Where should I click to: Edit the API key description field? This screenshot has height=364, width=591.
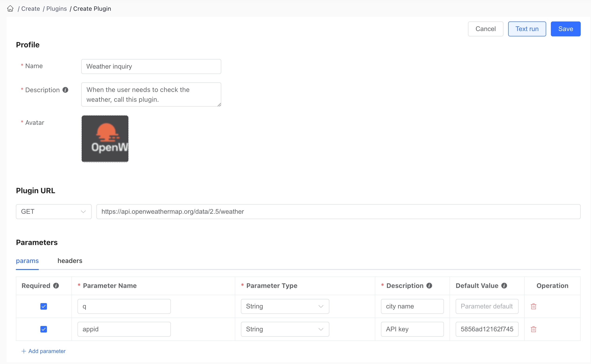(412, 329)
